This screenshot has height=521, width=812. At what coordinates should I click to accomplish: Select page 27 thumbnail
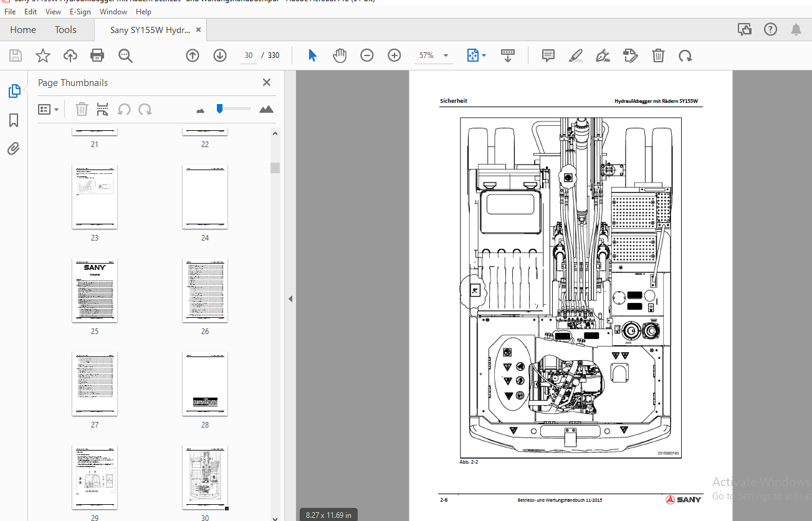95,383
